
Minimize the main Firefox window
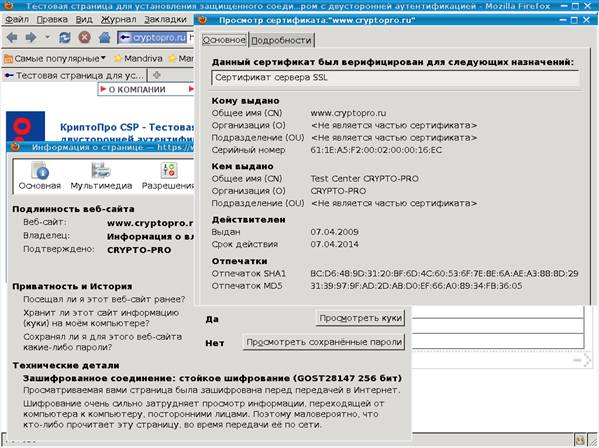click(x=563, y=6)
